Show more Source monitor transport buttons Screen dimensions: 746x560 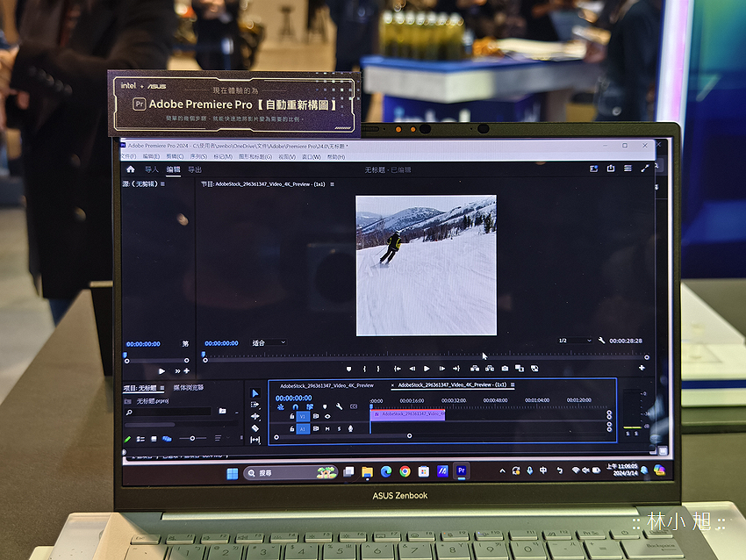pos(177,371)
